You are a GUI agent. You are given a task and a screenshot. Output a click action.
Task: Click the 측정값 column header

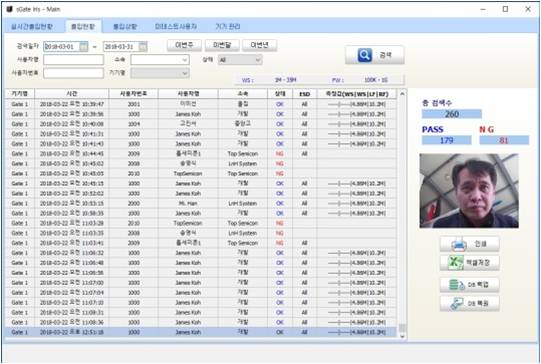(357, 94)
